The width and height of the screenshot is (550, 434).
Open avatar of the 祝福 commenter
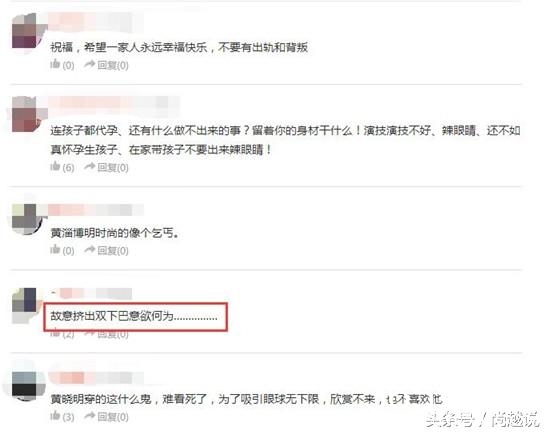pyautogui.click(x=27, y=33)
